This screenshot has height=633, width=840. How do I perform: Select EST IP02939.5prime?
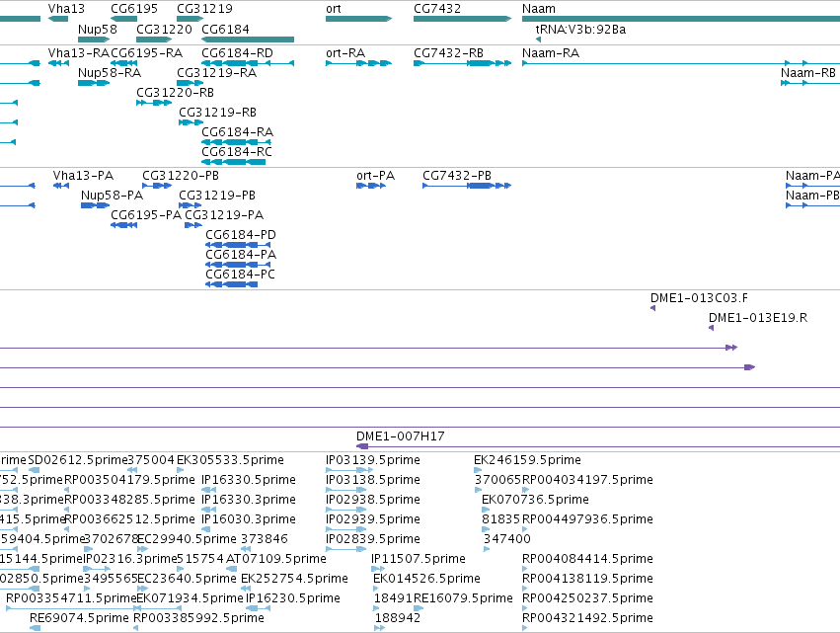tap(346, 529)
